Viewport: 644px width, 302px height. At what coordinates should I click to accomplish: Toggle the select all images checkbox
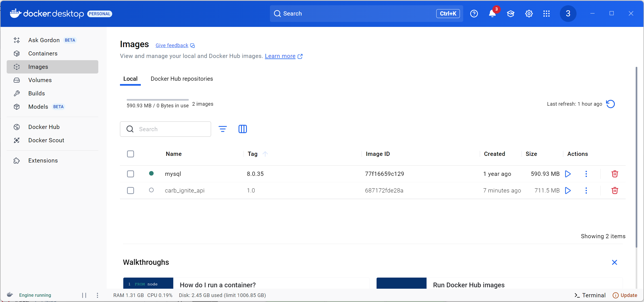tap(131, 154)
